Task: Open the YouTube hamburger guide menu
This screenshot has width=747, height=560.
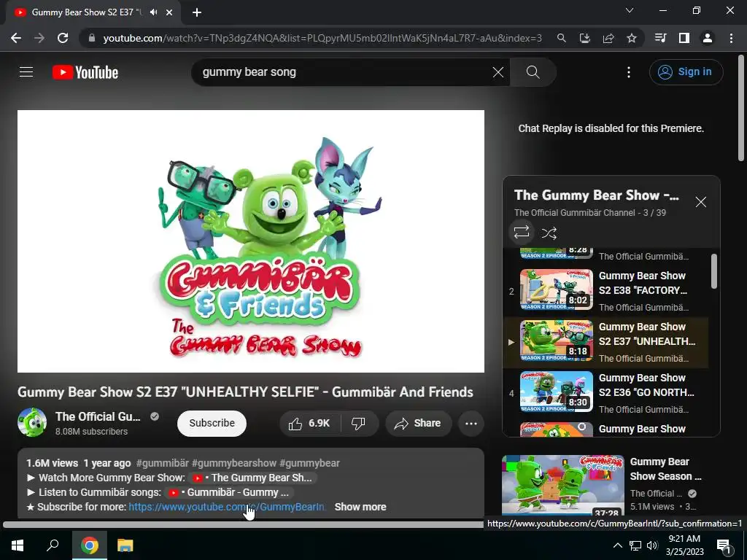Action: coord(26,72)
